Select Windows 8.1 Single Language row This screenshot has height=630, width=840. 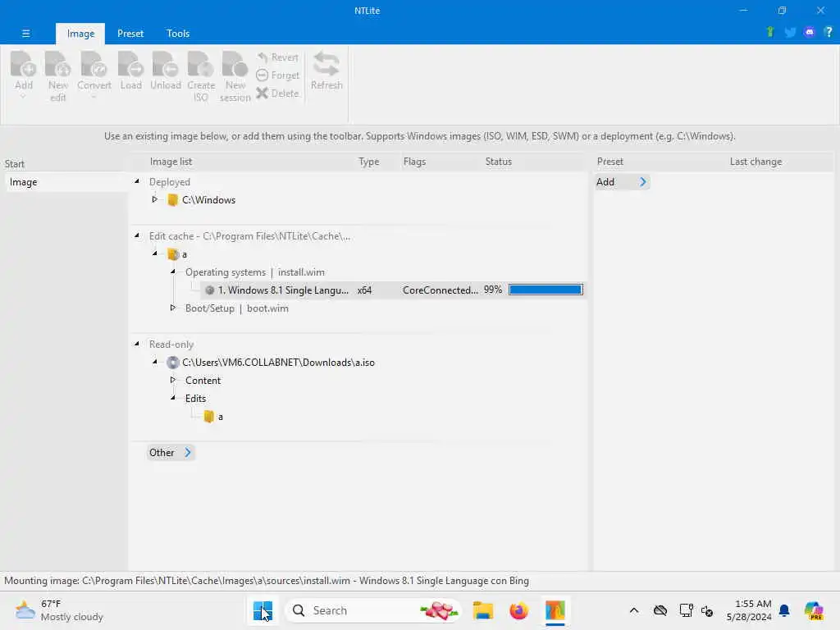(393, 290)
